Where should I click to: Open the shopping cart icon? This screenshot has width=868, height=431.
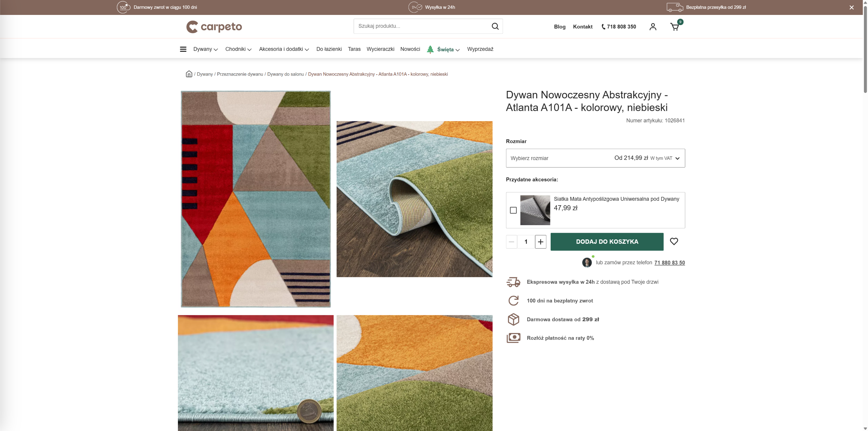(675, 27)
